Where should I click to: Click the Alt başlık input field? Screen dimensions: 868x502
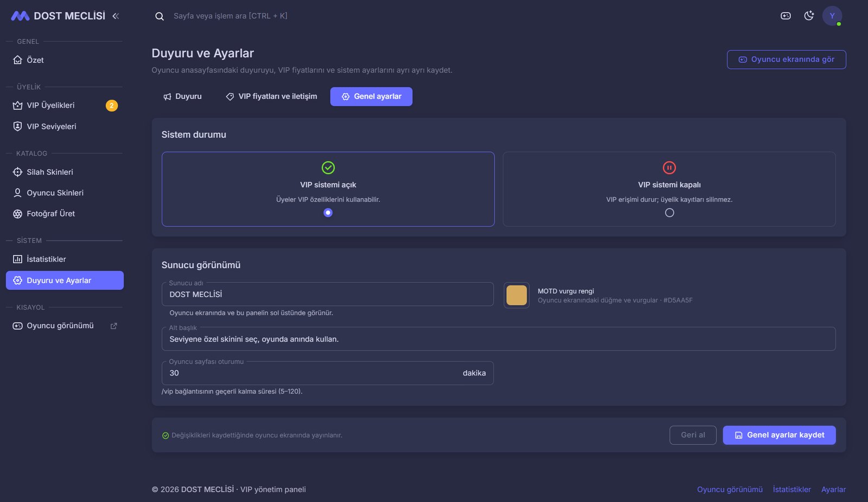click(x=499, y=339)
